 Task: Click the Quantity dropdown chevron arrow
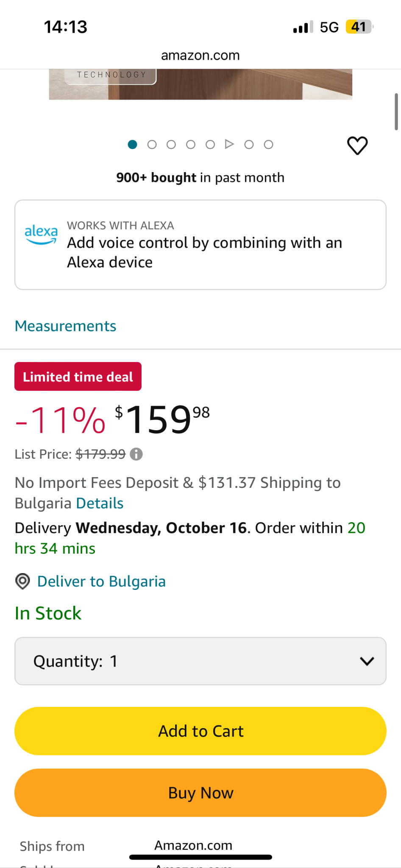pos(367,661)
